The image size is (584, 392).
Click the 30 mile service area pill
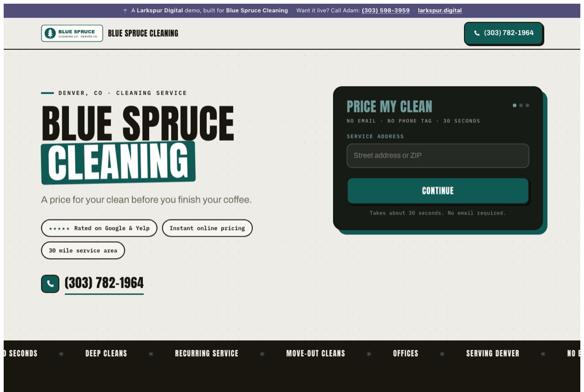click(x=83, y=250)
